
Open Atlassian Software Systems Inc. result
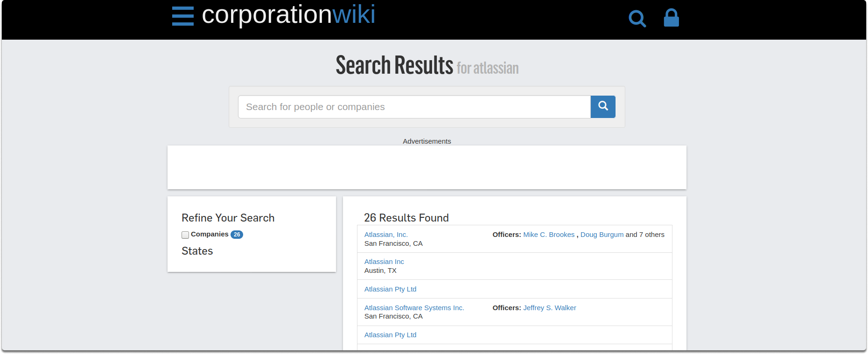[414, 308]
